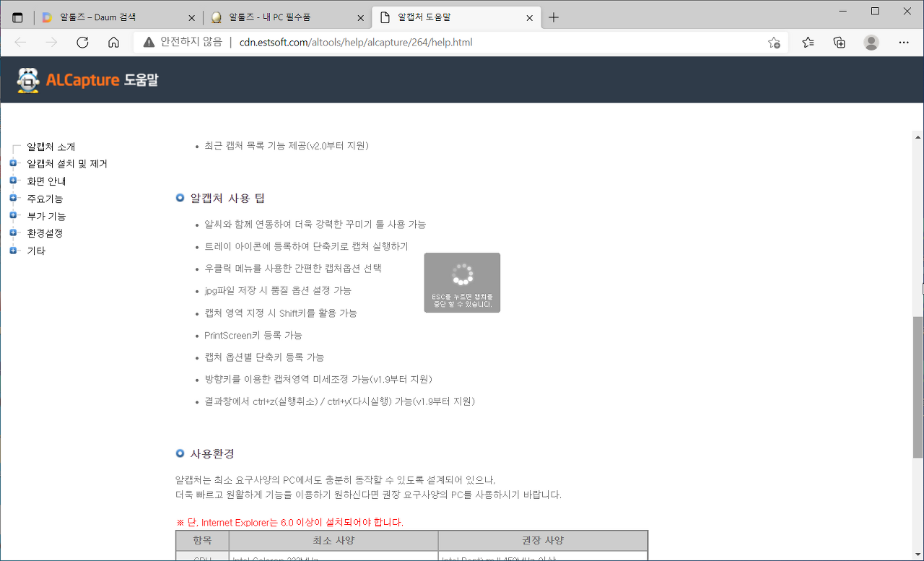
Task: Close the 알툴즈 – Daum 검색 tab
Action: click(191, 17)
